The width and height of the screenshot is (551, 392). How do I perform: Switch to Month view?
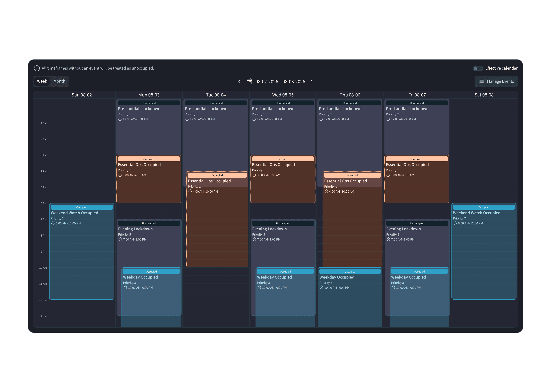point(59,81)
